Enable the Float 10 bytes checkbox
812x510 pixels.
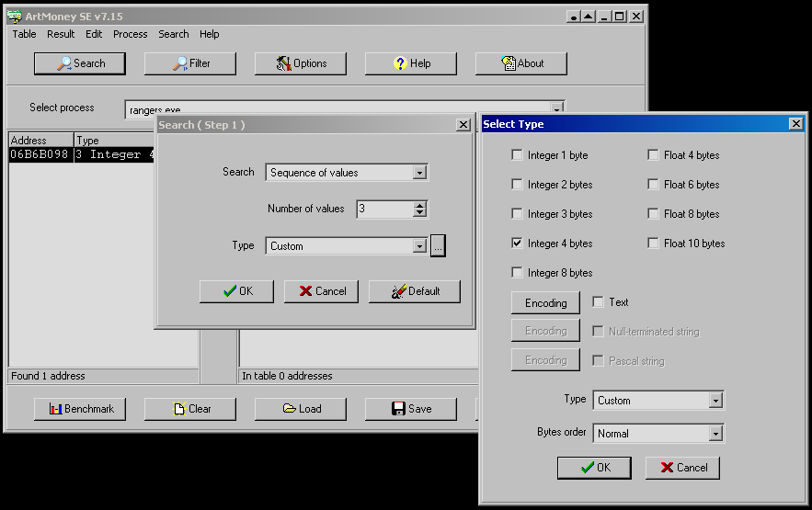point(653,244)
